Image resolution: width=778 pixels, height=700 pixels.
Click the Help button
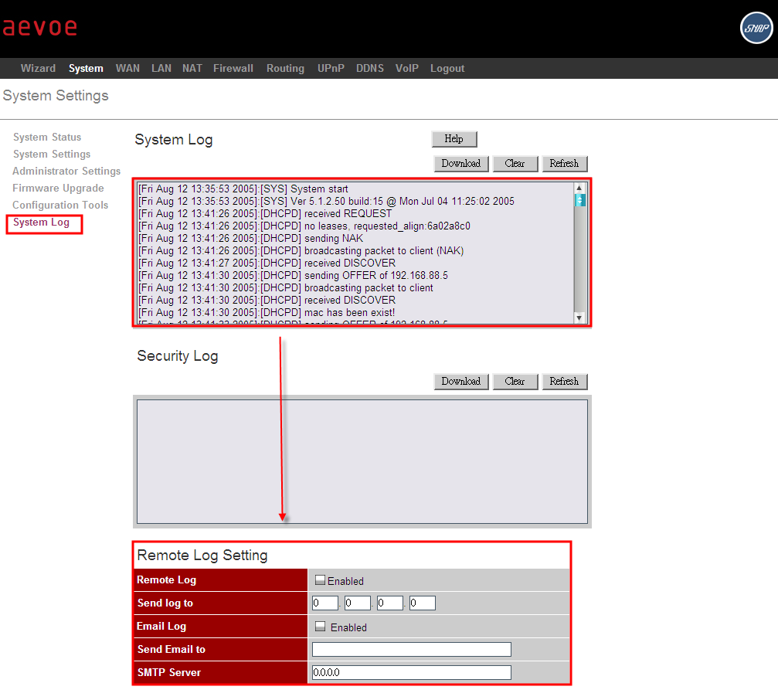454,139
